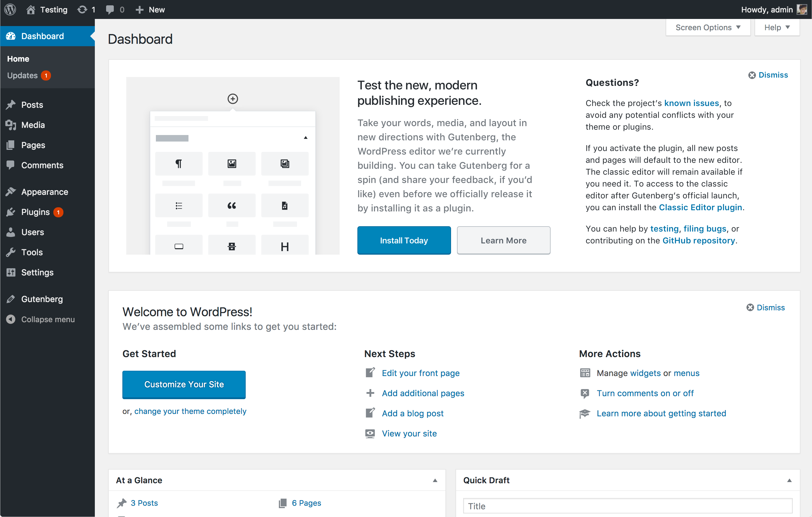This screenshot has width=812, height=517.
Task: Dismiss the Gutenberg promo panel
Action: point(768,75)
